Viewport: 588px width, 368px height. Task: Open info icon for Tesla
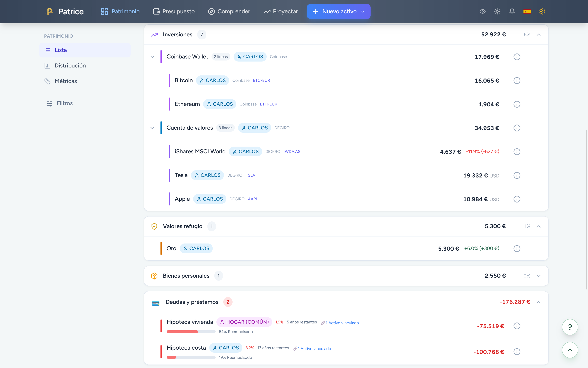click(517, 175)
